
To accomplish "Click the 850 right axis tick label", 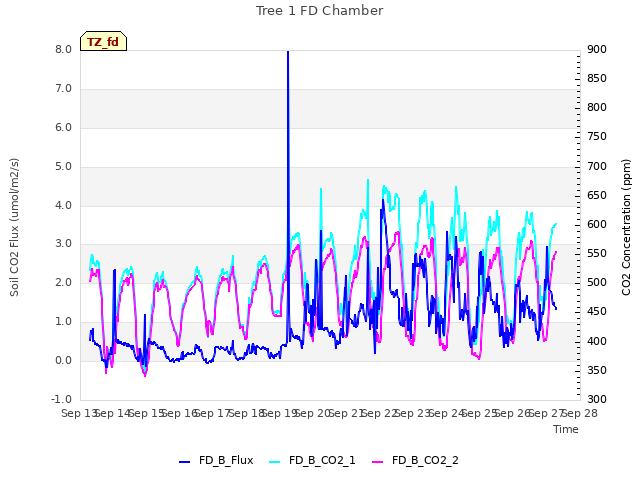I will pos(597,78).
